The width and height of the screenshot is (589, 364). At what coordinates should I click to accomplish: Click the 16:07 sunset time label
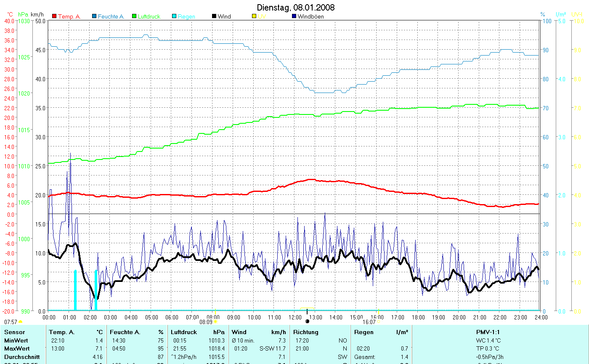point(369,322)
